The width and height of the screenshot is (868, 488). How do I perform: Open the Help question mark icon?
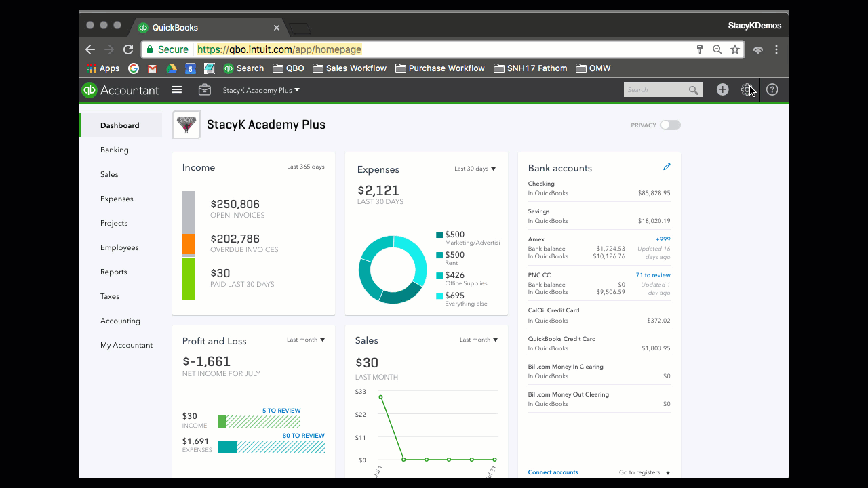click(x=772, y=89)
